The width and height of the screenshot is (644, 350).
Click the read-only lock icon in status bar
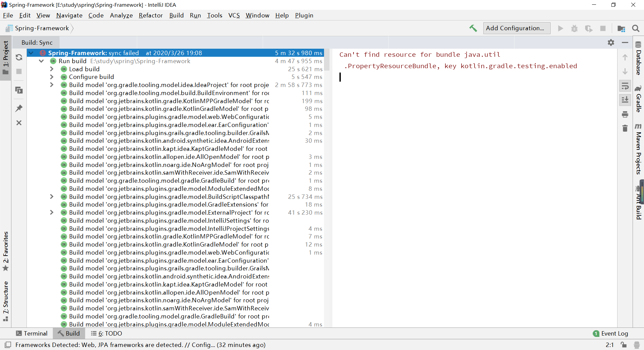pos(624,345)
